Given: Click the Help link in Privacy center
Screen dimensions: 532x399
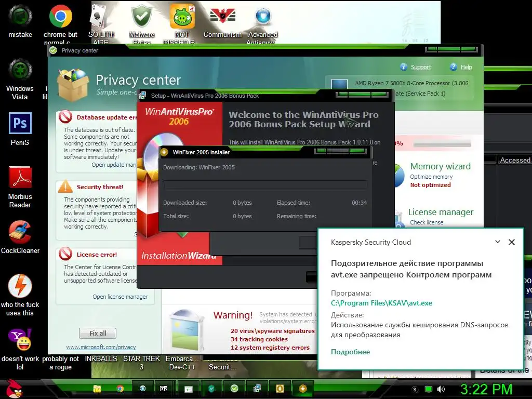Looking at the screenshot, I should [x=466, y=67].
